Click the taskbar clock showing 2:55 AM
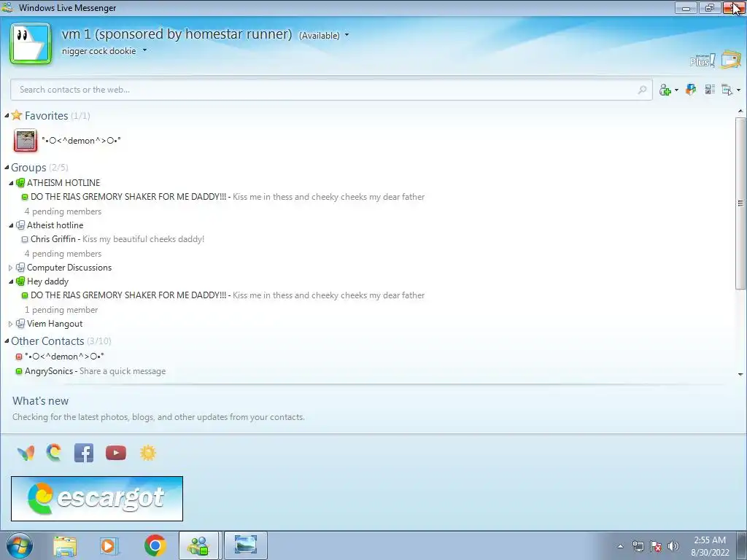The width and height of the screenshot is (747, 560). 710,546
